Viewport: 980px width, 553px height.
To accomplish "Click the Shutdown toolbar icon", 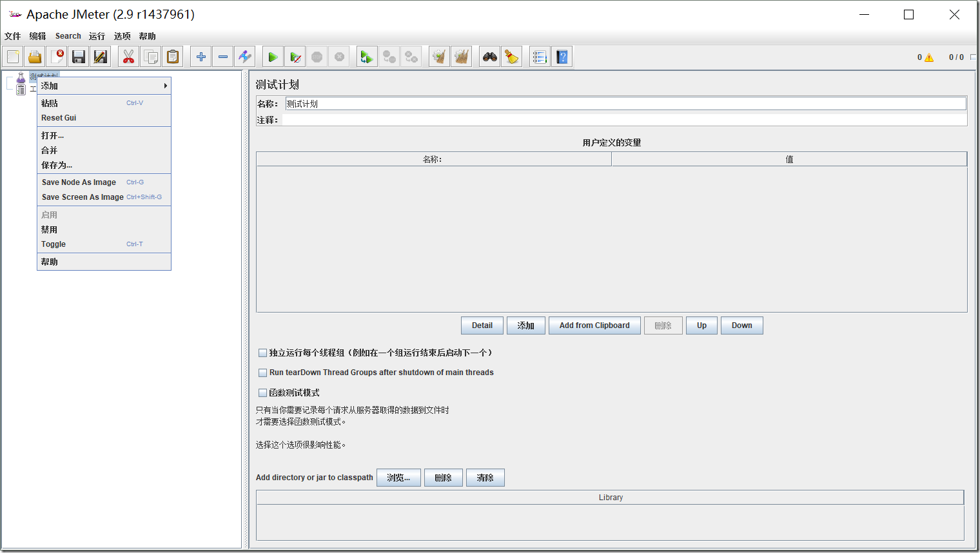I will pyautogui.click(x=339, y=57).
